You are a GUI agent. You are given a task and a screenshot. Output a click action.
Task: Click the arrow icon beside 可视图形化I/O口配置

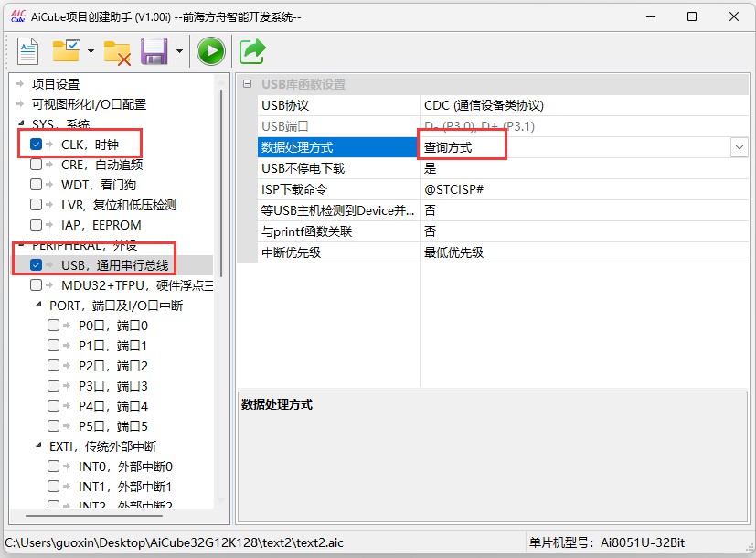click(x=20, y=104)
